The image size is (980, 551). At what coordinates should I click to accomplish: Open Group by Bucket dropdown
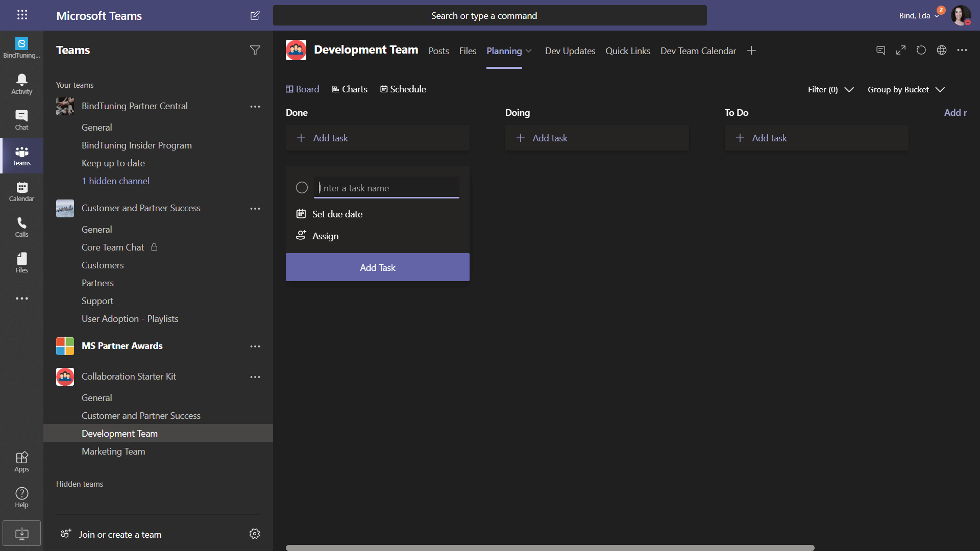(x=906, y=90)
